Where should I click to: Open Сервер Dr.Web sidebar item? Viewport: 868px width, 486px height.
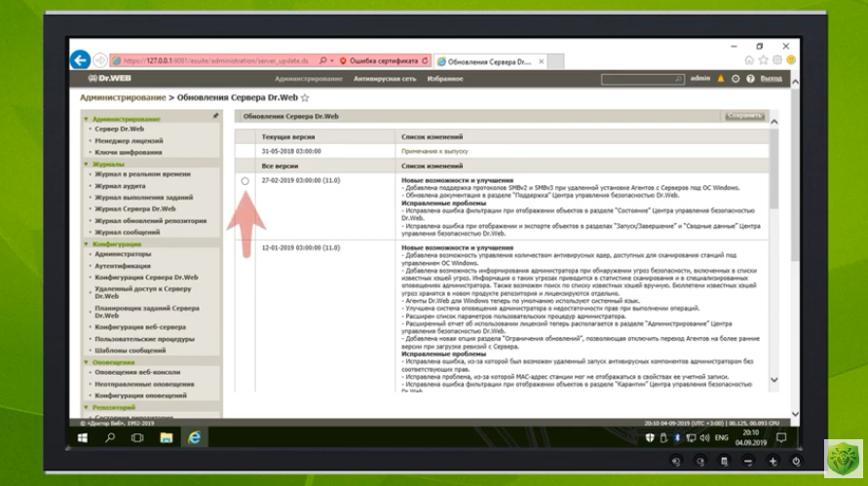tap(119, 129)
